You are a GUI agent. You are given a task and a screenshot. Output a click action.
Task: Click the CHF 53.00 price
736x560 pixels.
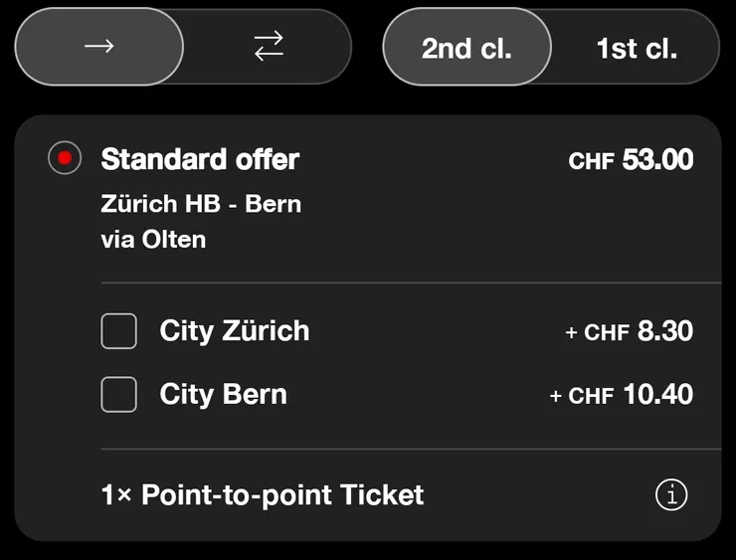(631, 160)
